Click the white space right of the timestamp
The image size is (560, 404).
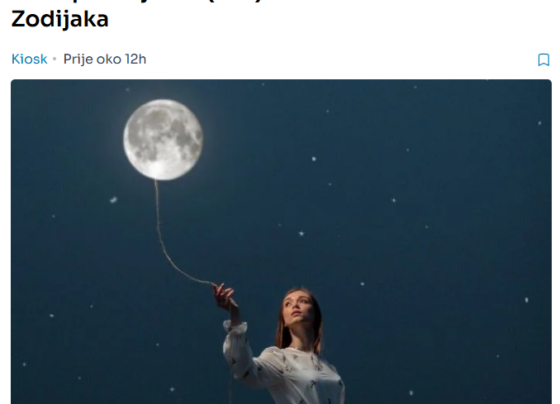pos(339,59)
